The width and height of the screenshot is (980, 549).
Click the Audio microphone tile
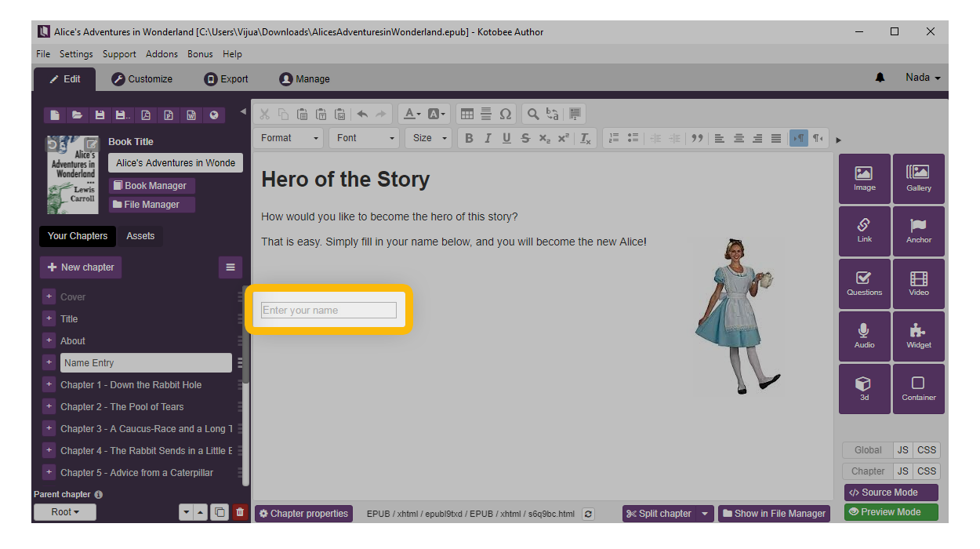click(864, 336)
